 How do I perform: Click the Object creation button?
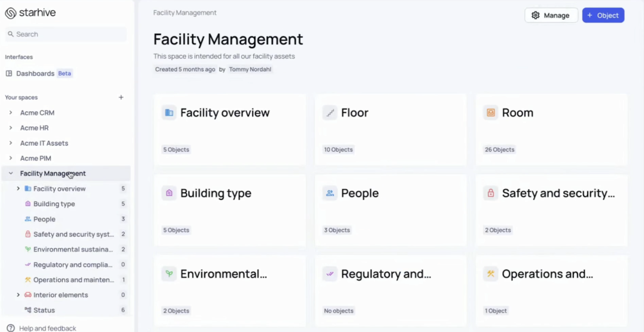(x=603, y=15)
